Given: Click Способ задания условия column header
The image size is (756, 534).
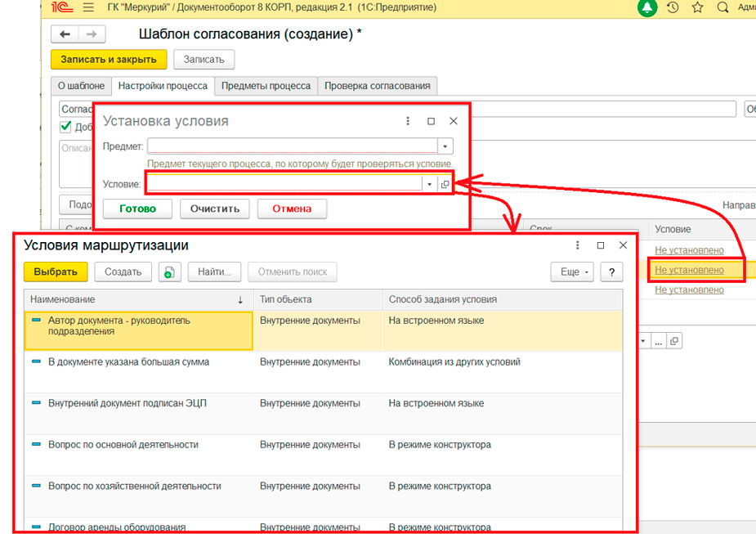Looking at the screenshot, I should tap(502, 299).
